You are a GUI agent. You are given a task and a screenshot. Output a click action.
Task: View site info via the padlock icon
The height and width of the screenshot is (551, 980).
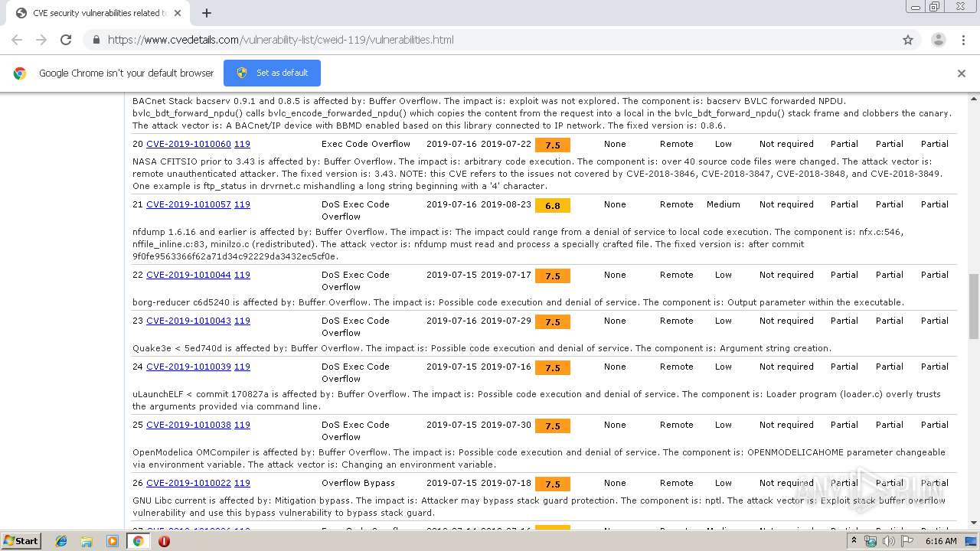(x=96, y=40)
